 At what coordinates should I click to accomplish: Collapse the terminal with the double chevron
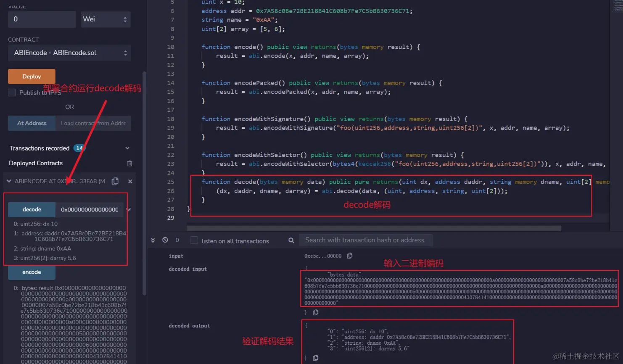[153, 240]
